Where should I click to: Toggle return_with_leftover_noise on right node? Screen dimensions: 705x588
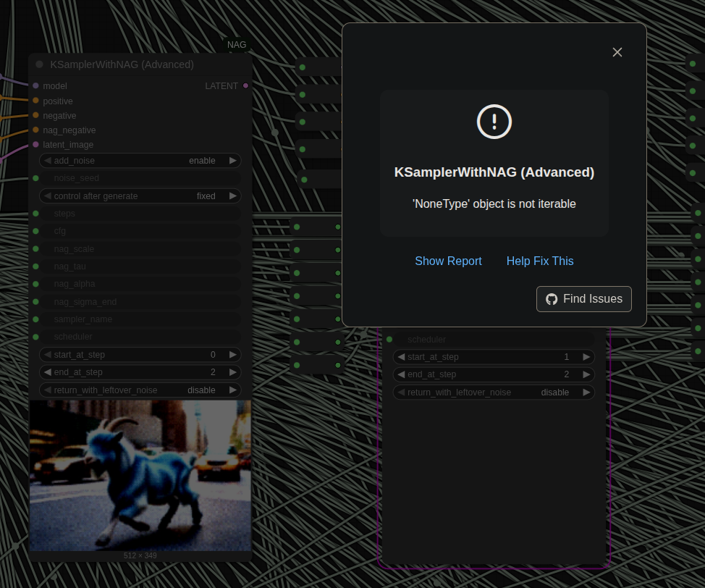pyautogui.click(x=494, y=392)
